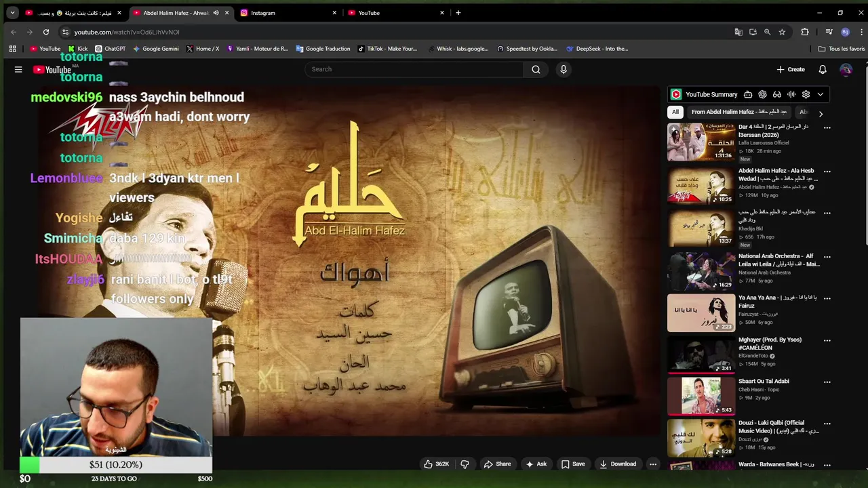This screenshot has height=488, width=868.
Task: Open the YouTube hamburger guide menu
Action: click(x=18, y=69)
